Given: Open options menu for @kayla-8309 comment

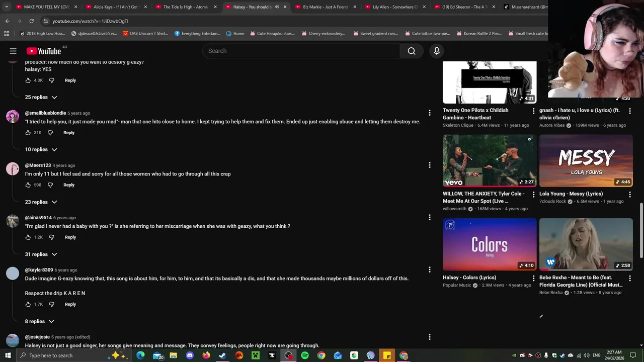Looking at the screenshot, I should point(429,269).
